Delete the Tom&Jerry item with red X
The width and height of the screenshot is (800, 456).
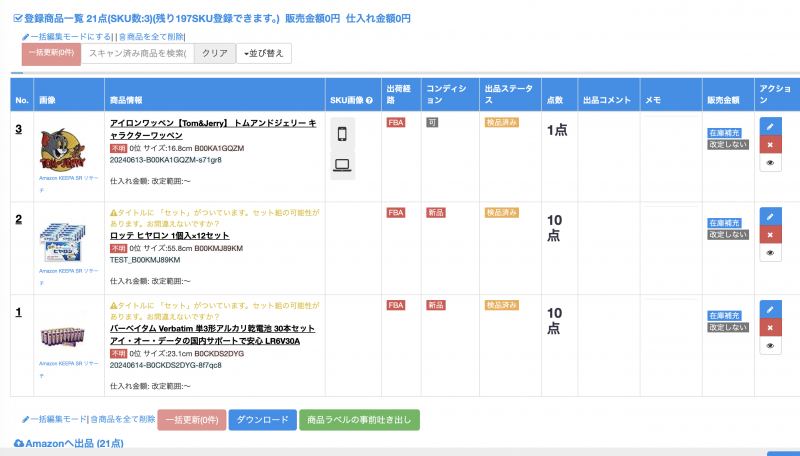tap(770, 144)
